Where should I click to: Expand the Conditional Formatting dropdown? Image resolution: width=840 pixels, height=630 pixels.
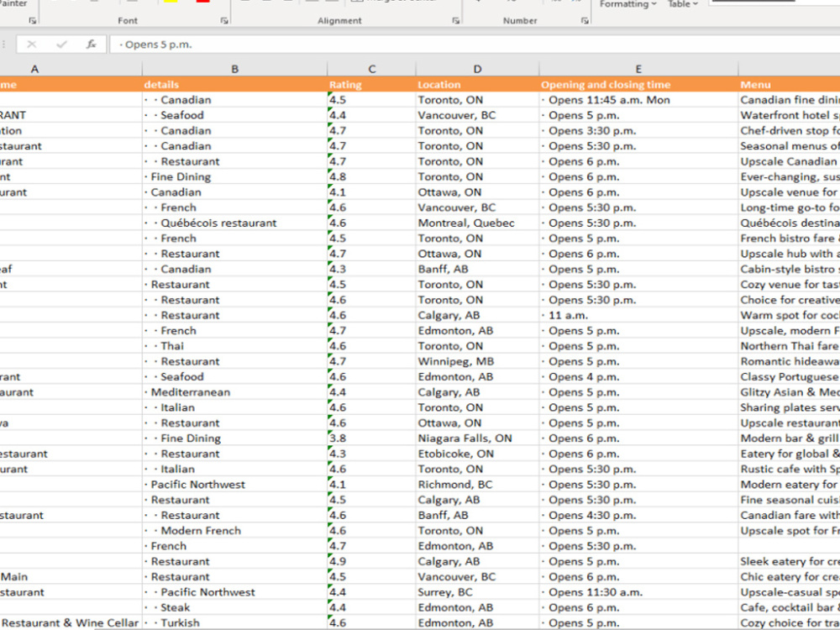tap(627, 4)
